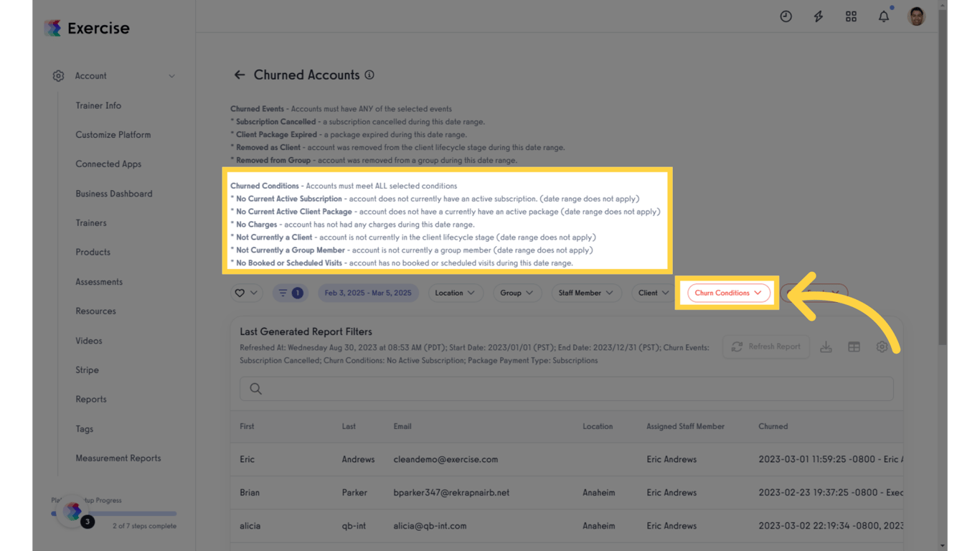Viewport: 980px width, 551px height.
Task: Open the Churn Conditions dropdown
Action: 728,293
